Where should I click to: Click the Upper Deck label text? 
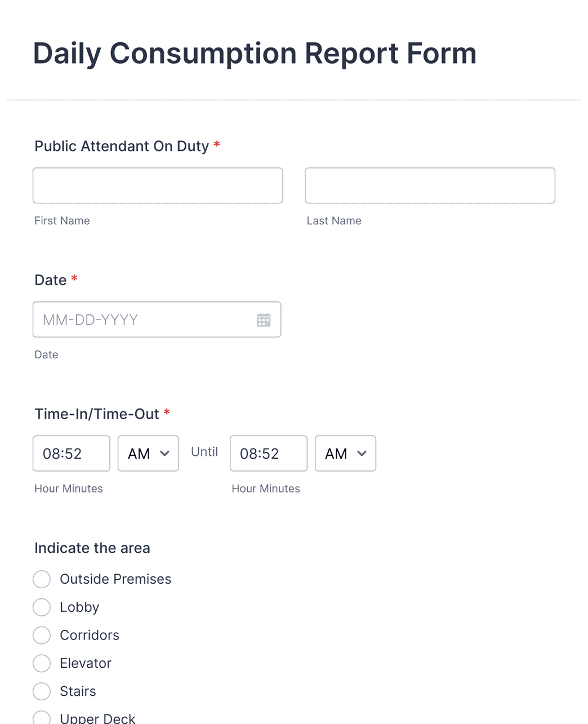(x=97, y=717)
